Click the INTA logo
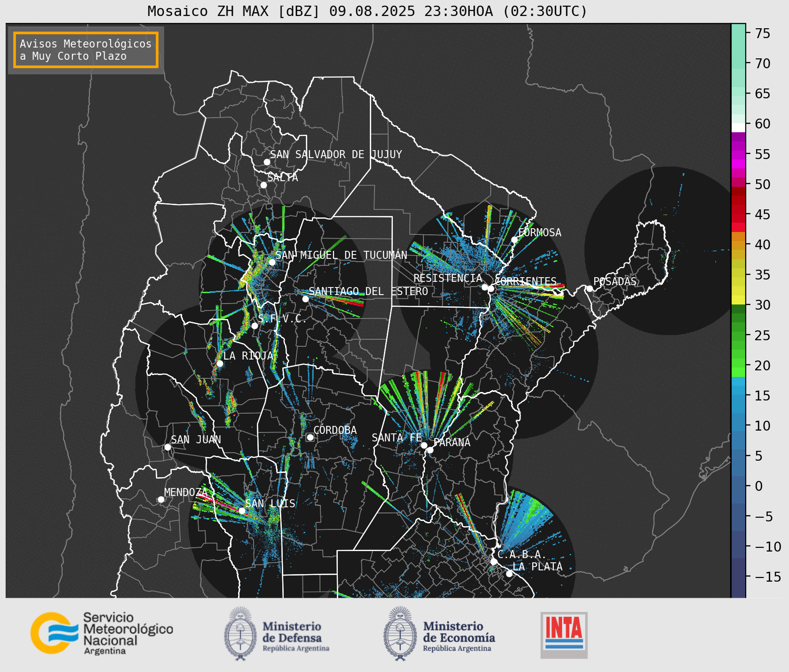This screenshot has height=672, width=789. click(564, 635)
